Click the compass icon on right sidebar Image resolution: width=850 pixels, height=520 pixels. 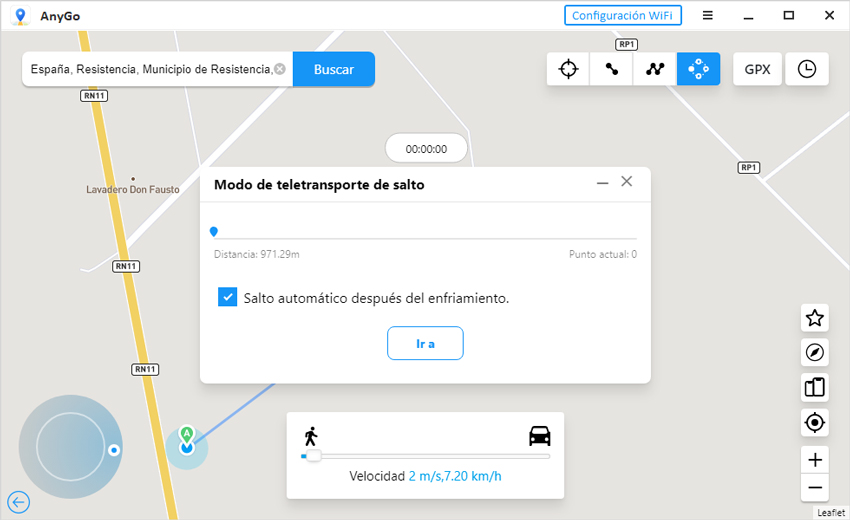815,352
